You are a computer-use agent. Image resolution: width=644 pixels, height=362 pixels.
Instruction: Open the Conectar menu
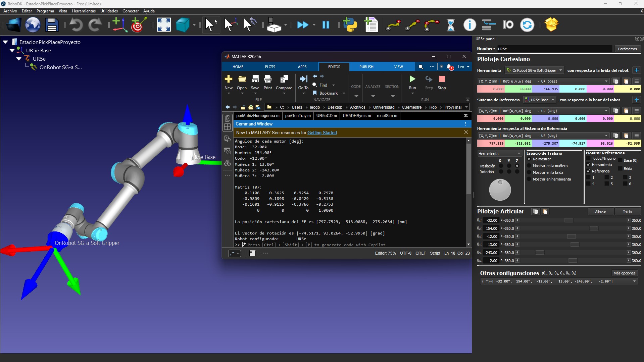point(131,11)
